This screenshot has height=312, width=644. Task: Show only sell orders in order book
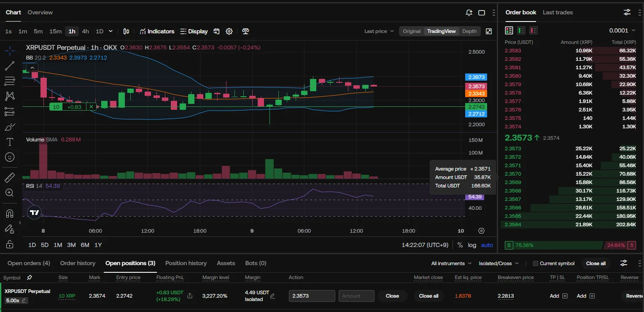click(x=534, y=30)
